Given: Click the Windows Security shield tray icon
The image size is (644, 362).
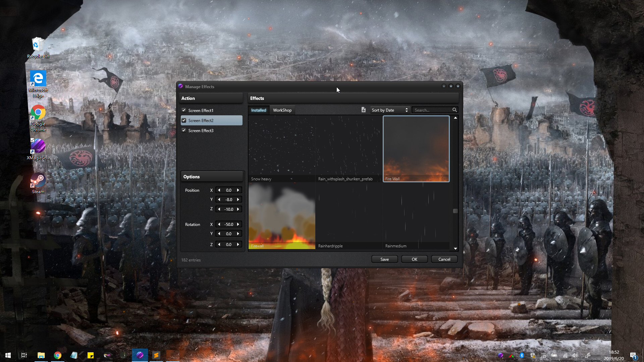Looking at the screenshot, I should pyautogui.click(x=533, y=355).
